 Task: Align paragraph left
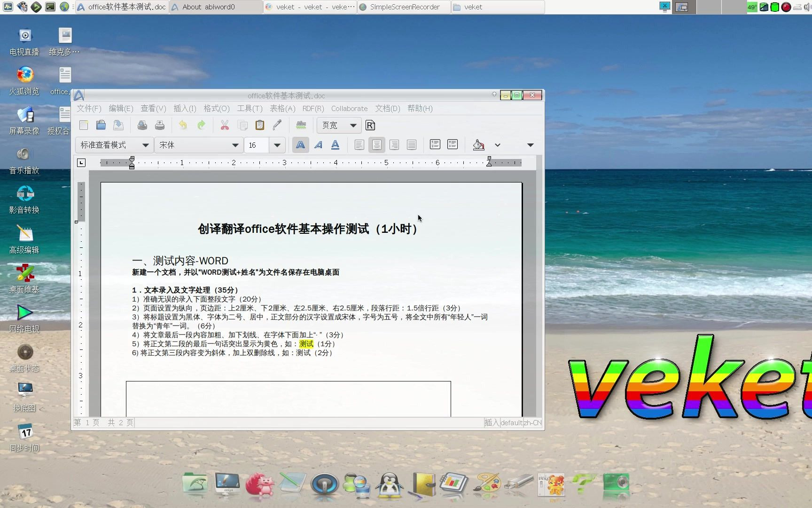click(x=359, y=145)
